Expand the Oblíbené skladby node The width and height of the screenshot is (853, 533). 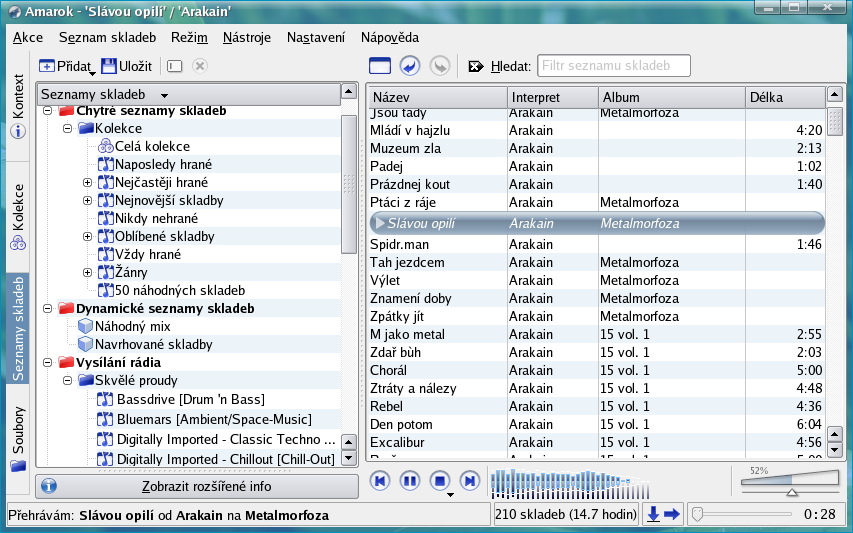(x=87, y=236)
